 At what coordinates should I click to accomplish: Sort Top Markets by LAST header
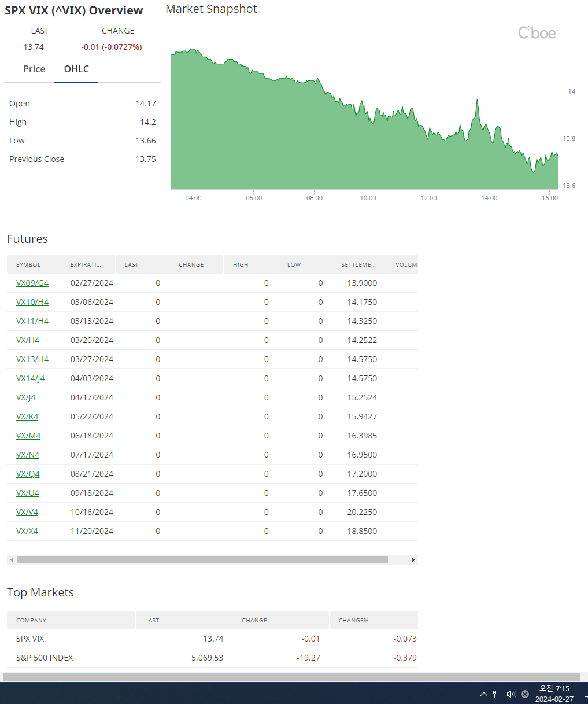(x=183, y=620)
